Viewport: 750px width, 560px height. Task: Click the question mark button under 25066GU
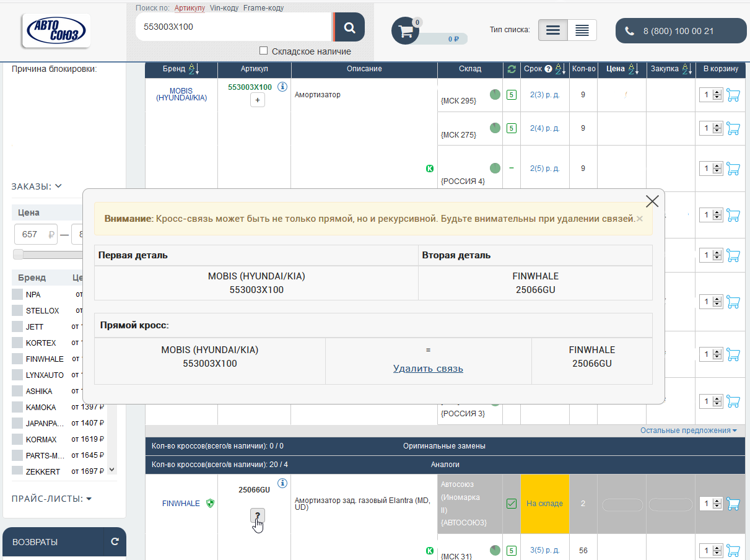[258, 515]
